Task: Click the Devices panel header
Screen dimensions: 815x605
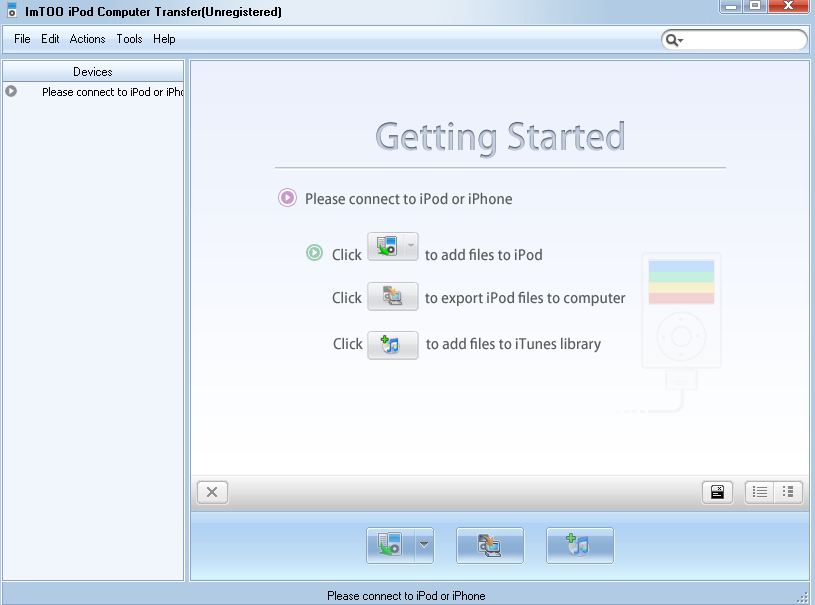Action: pos(93,72)
